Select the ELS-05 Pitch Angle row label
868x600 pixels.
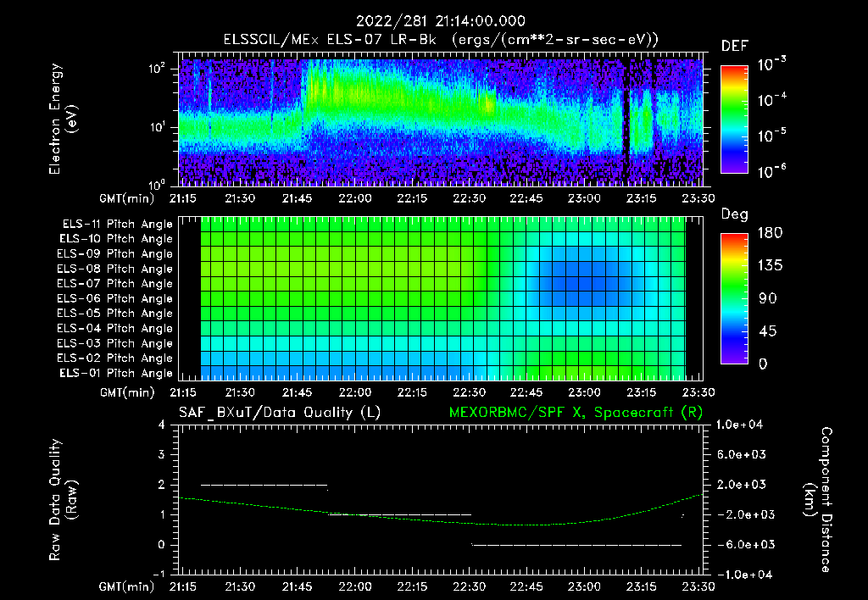(x=115, y=314)
